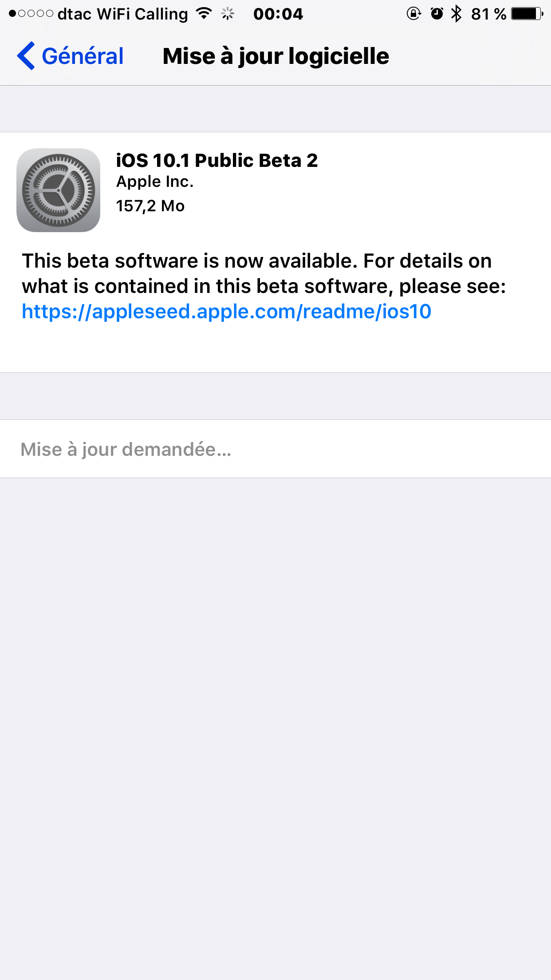Viewport: 551px width, 980px height.
Task: Tap the Bluetooth status icon
Action: coord(457,14)
